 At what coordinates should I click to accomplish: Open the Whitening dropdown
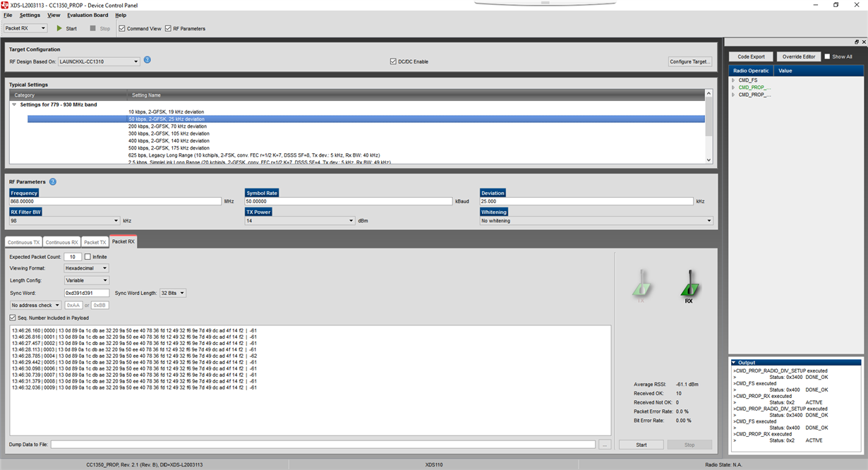pos(596,221)
